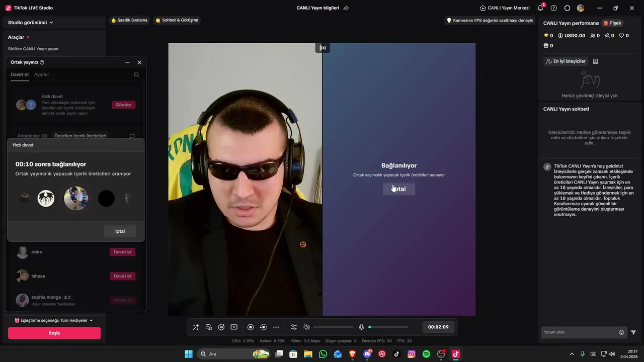Click the sophia munga list row
644x362 pixels.
pyautogui.click(x=75, y=300)
